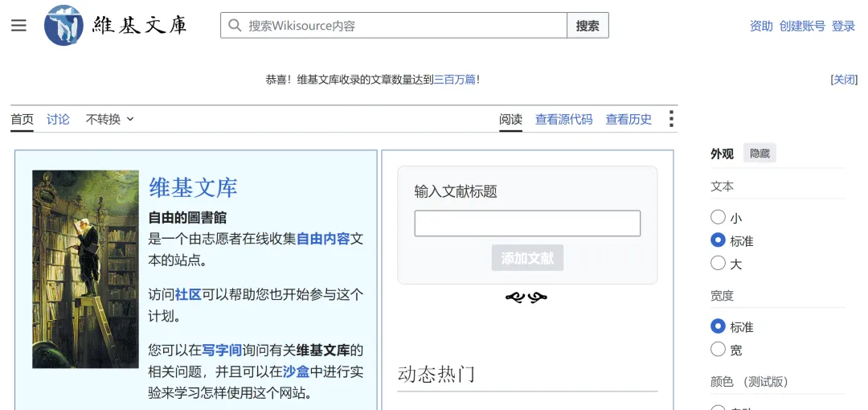Click into the Wikisource search field
Image resolution: width=868 pixels, height=410 pixels.
pyautogui.click(x=394, y=26)
